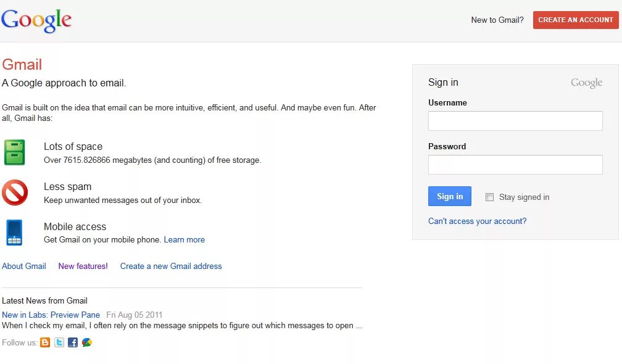This screenshot has width=622, height=364.
Task: Click the Blogger follow icon
Action: 45,342
